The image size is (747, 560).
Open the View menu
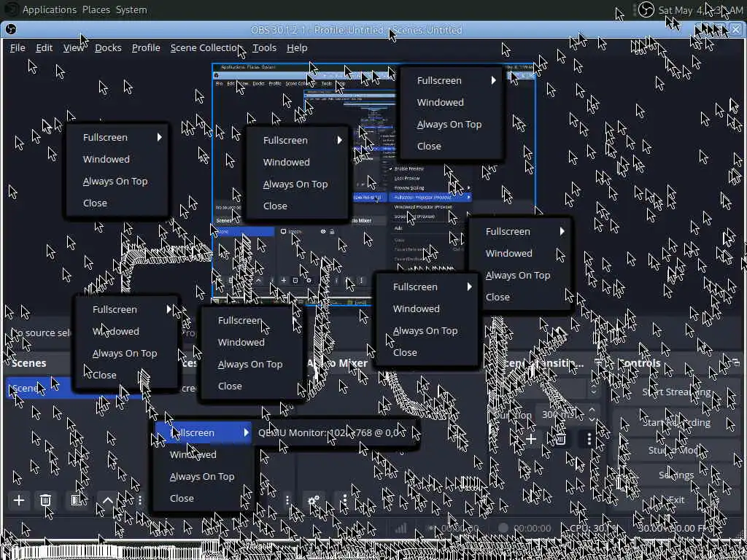click(74, 47)
